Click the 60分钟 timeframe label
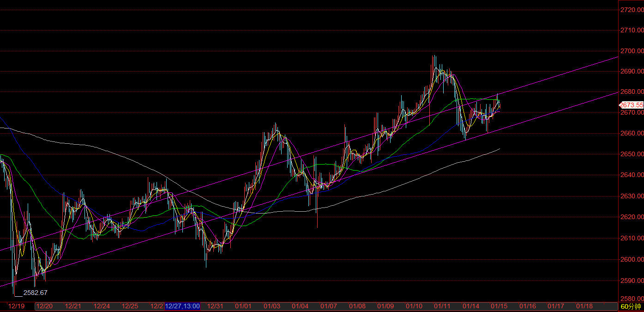The height and width of the screenshot is (312, 644). pyautogui.click(x=631, y=306)
